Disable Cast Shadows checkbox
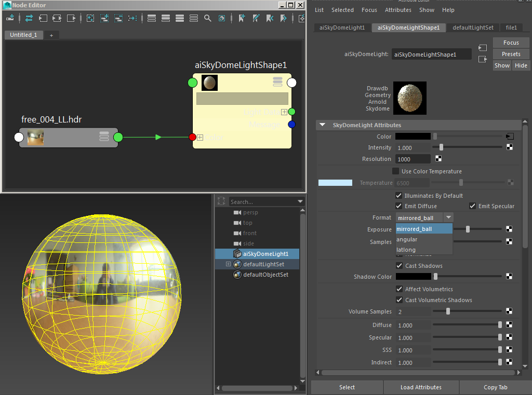The width and height of the screenshot is (532, 395). tap(400, 265)
